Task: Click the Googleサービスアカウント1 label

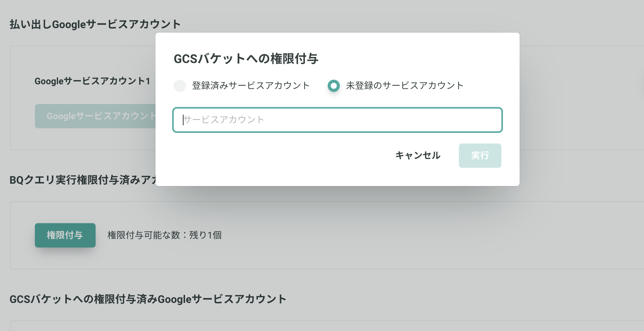Action: (92, 81)
